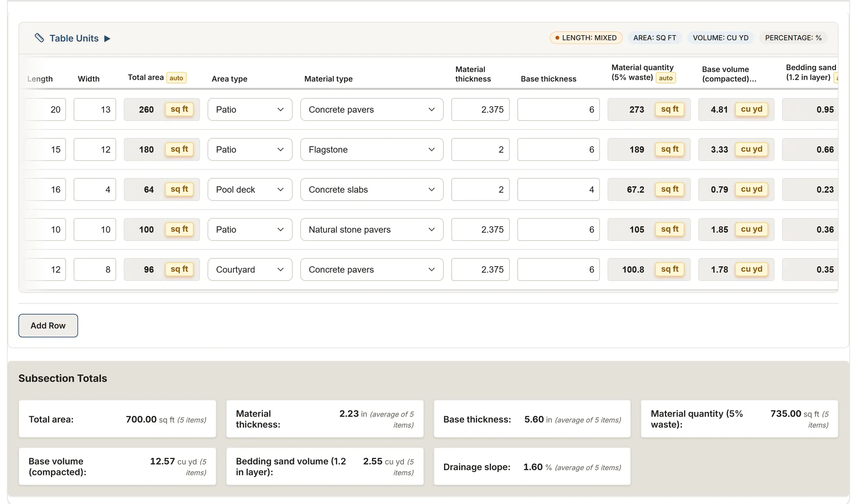
Task: Click the Material quantity 735.00 sq ft card
Action: pos(739,419)
